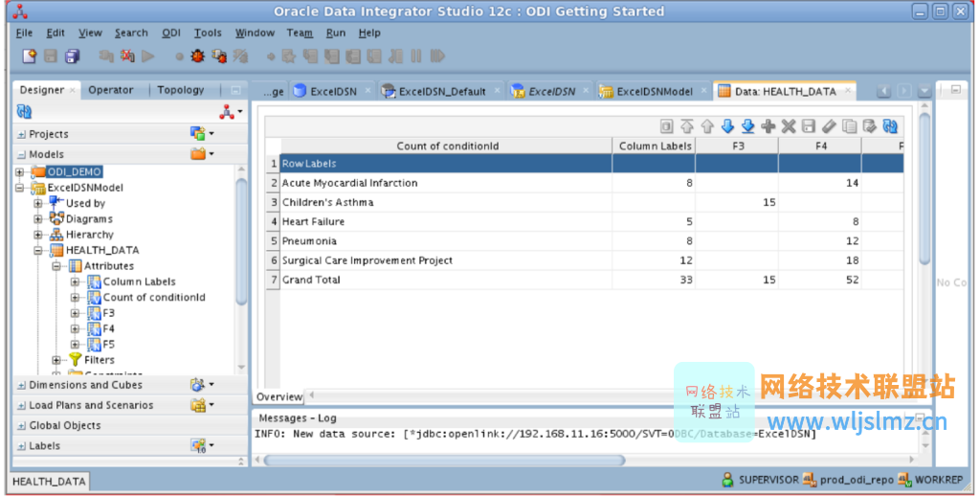Expand the ODI_DEMO model folder
980x496 pixels.
coord(19,171)
